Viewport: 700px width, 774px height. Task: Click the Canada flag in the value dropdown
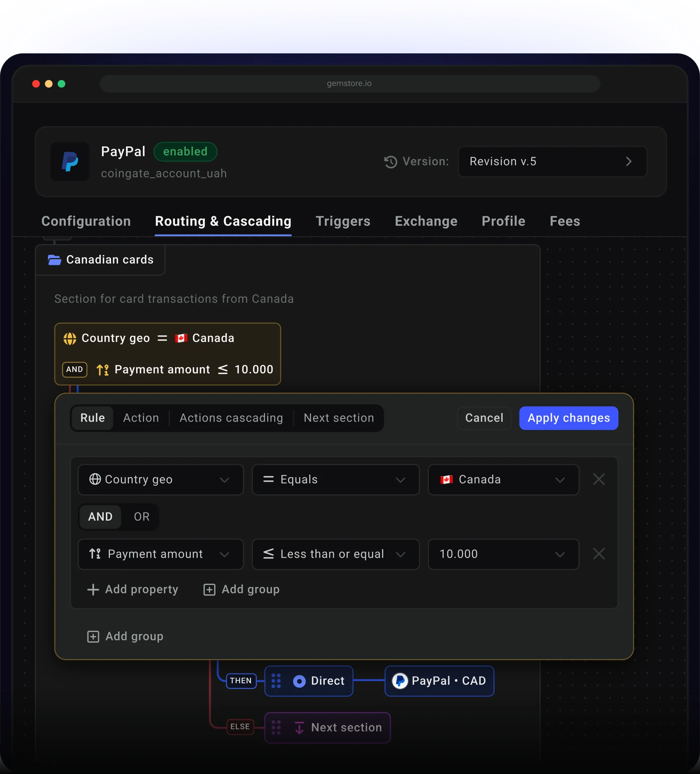click(447, 480)
